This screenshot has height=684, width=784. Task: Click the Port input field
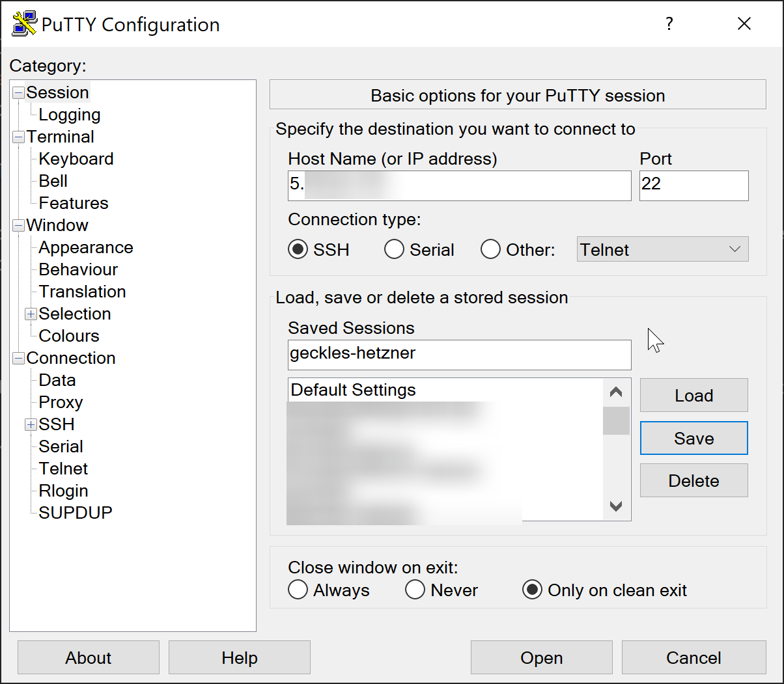point(694,185)
